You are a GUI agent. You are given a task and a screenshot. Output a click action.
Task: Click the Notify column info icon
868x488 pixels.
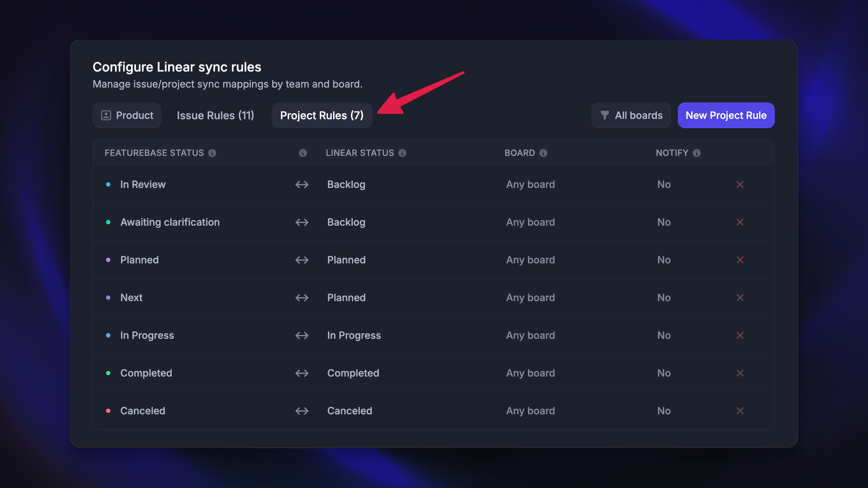click(697, 153)
